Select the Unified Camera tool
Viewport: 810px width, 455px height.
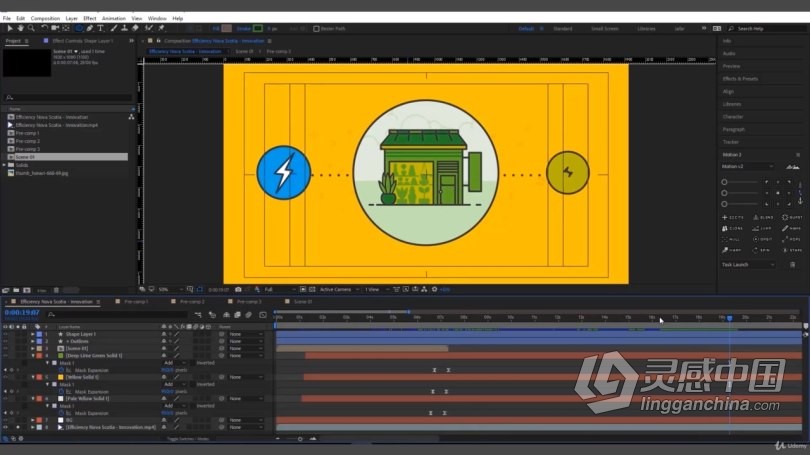pyautogui.click(x=55, y=28)
